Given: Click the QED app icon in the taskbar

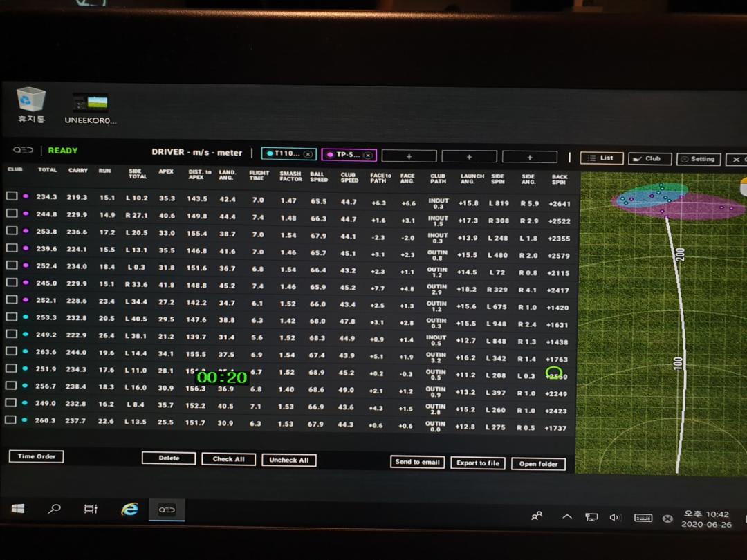Looking at the screenshot, I should 167,510.
